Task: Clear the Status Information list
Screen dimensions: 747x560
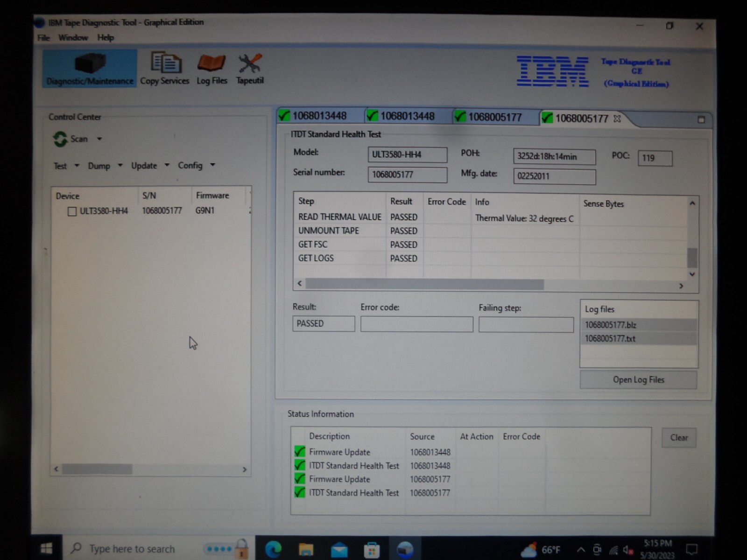Action: pyautogui.click(x=679, y=438)
